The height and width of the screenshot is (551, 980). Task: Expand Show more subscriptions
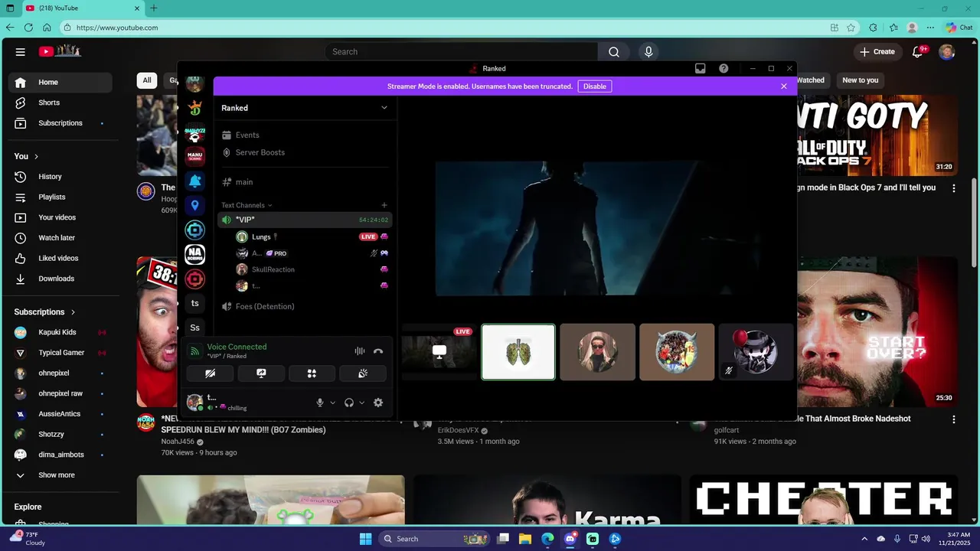[60, 475]
